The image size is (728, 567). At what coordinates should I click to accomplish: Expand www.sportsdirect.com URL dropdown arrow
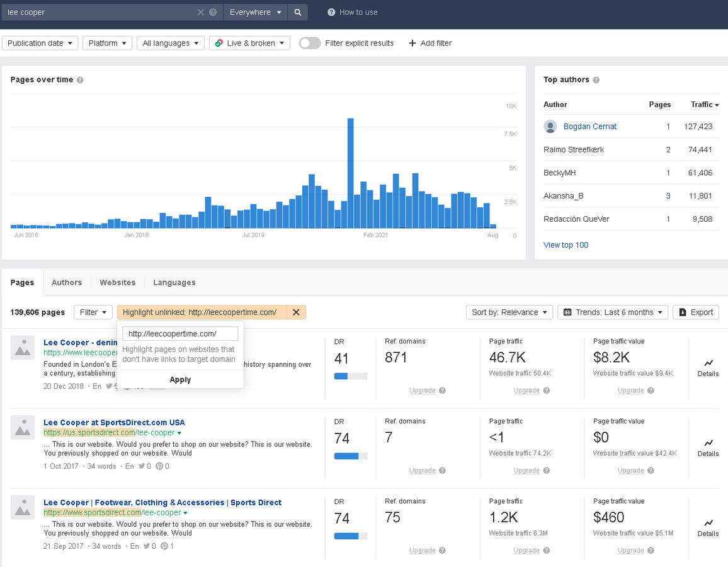(x=185, y=513)
